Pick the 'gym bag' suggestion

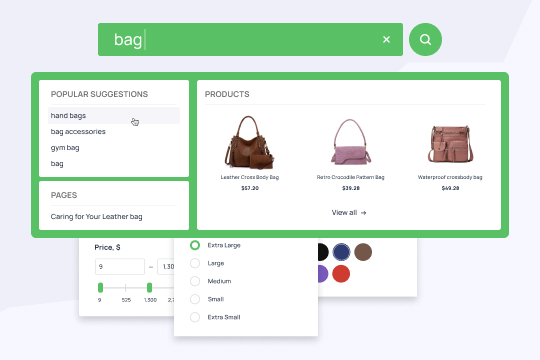[65, 148]
